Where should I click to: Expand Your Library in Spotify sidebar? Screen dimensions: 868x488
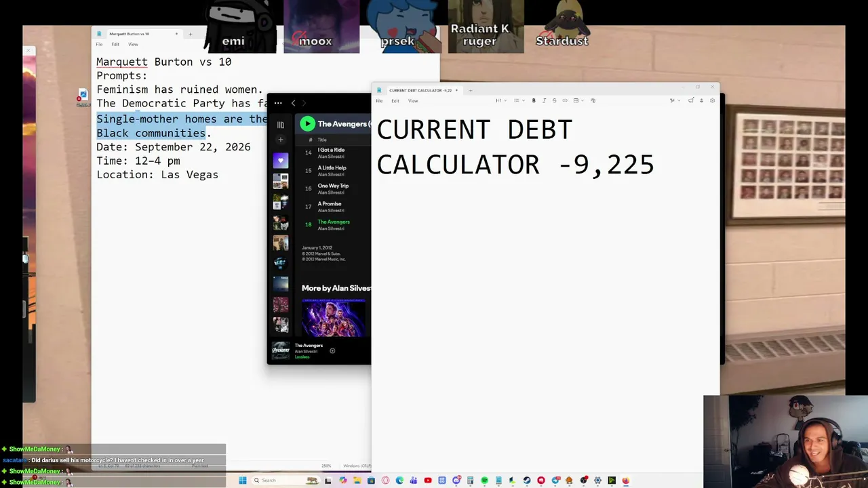[x=280, y=125]
